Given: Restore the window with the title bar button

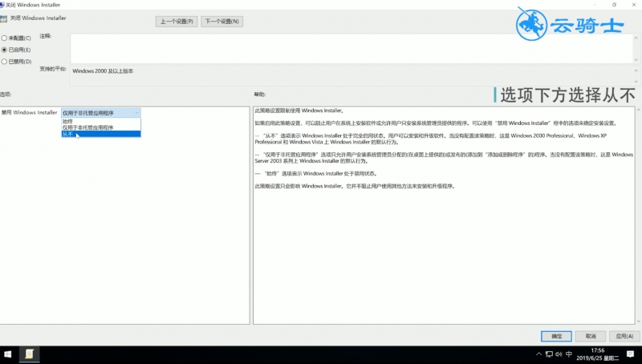Looking at the screenshot, I should tap(614, 5).
